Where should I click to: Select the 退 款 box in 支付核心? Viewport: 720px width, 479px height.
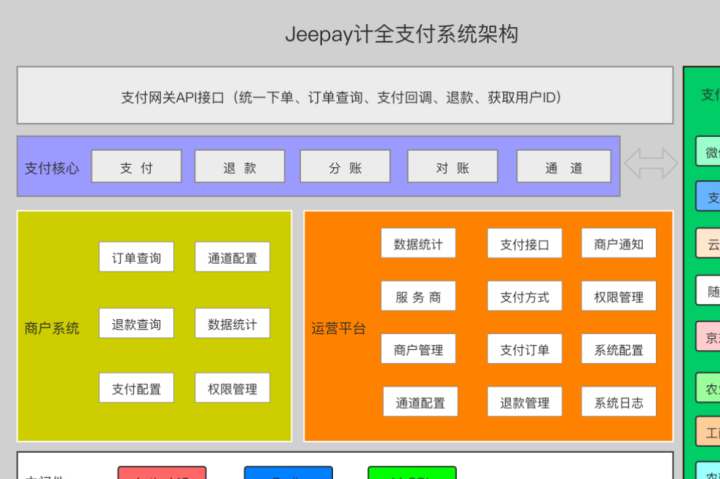coord(240,166)
